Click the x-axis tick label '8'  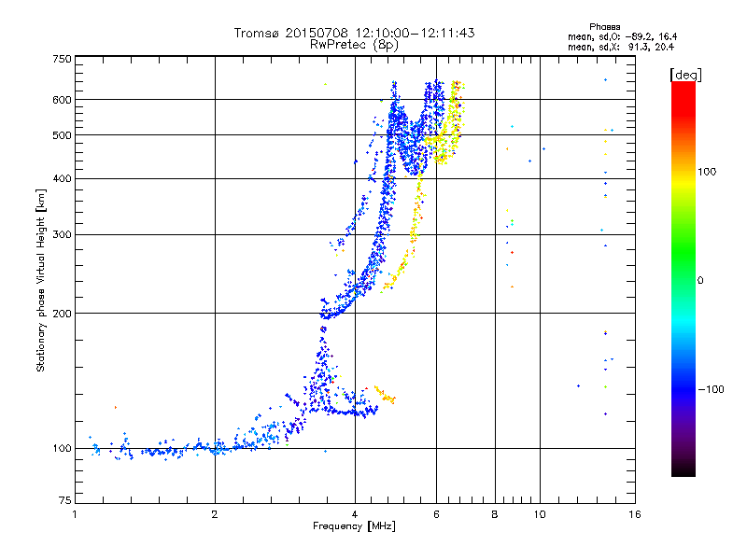[x=495, y=514]
